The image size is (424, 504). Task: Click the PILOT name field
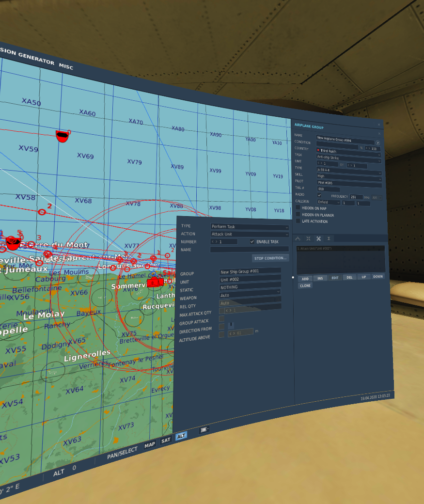point(349,184)
